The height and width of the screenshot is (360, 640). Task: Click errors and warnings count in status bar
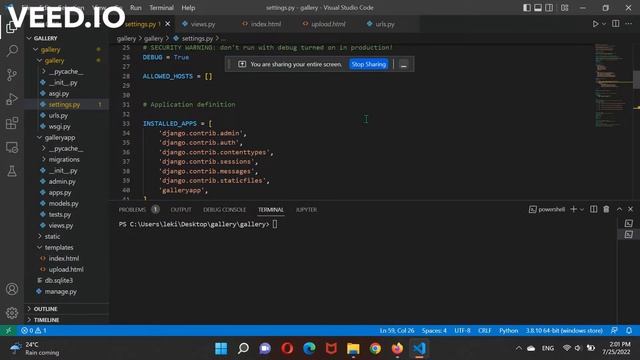[x=34, y=330]
